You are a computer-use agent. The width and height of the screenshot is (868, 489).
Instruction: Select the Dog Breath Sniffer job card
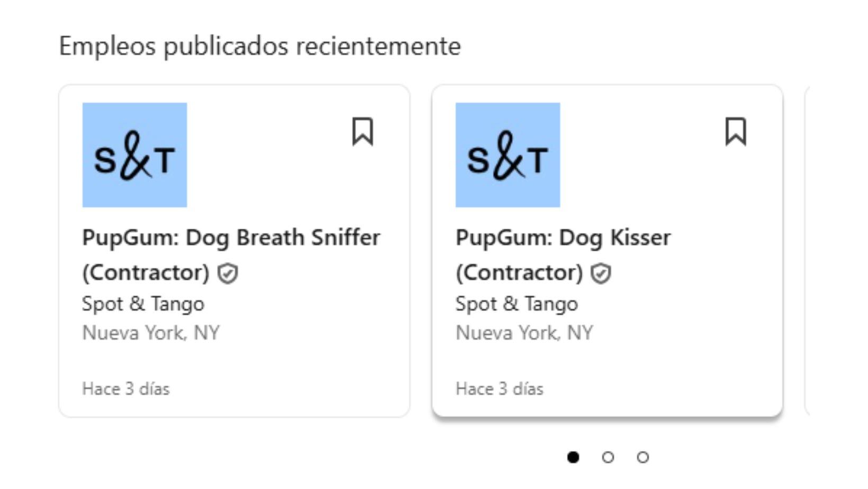pyautogui.click(x=234, y=360)
